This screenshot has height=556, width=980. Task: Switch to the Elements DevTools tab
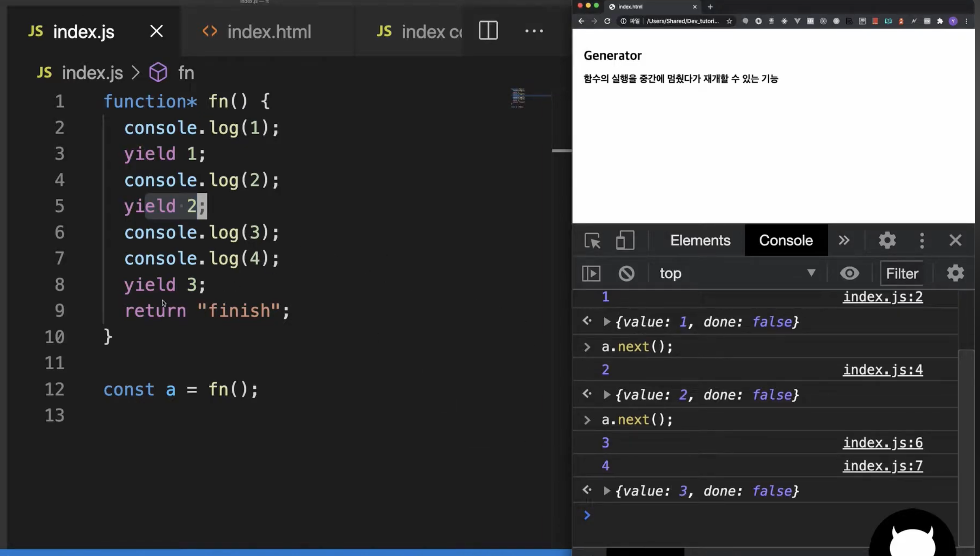(x=700, y=240)
